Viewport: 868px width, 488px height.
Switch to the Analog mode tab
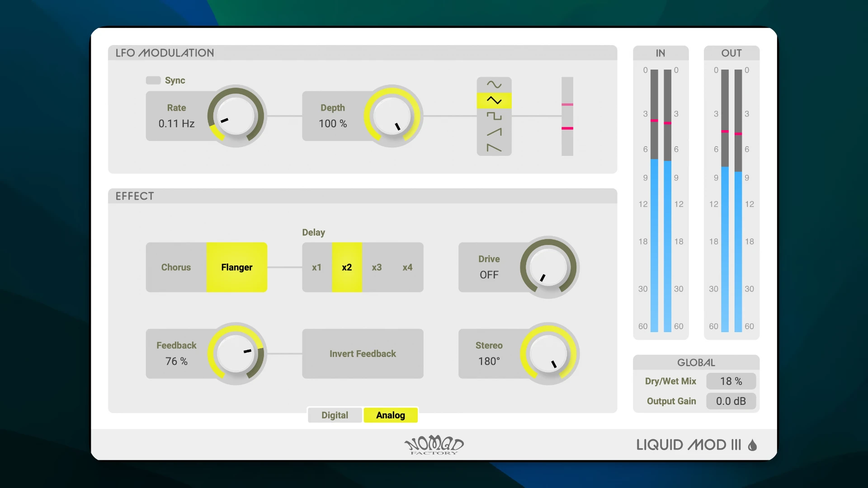(x=391, y=415)
